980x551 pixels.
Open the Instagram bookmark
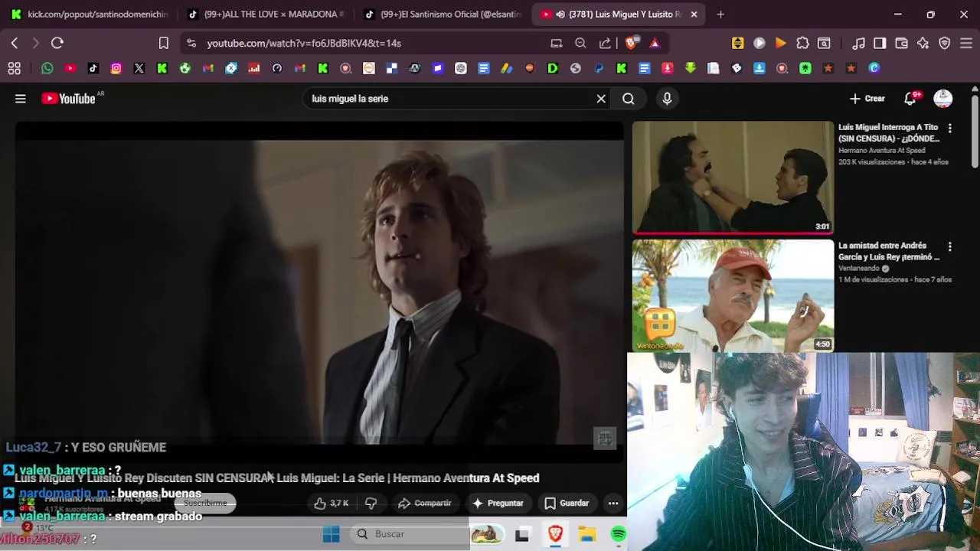116,68
